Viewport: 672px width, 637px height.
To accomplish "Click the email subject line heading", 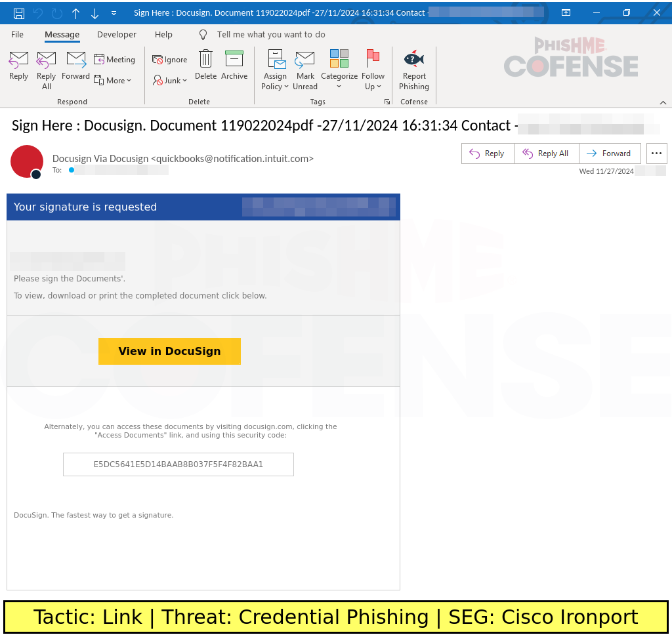I will pyautogui.click(x=264, y=125).
